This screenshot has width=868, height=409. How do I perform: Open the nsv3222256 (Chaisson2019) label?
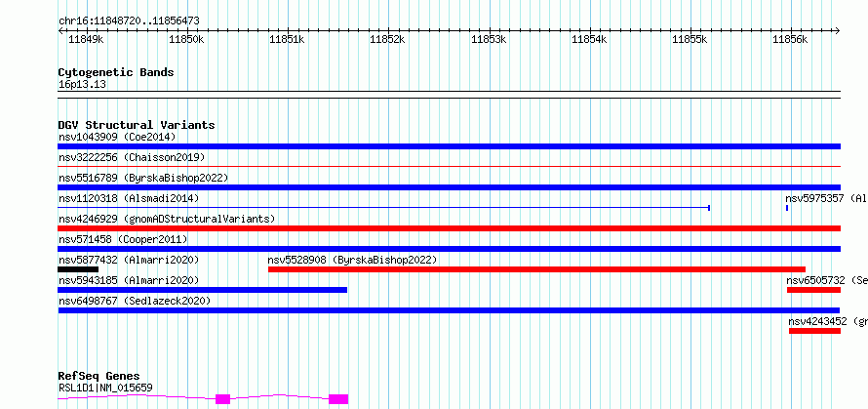pyautogui.click(x=132, y=157)
